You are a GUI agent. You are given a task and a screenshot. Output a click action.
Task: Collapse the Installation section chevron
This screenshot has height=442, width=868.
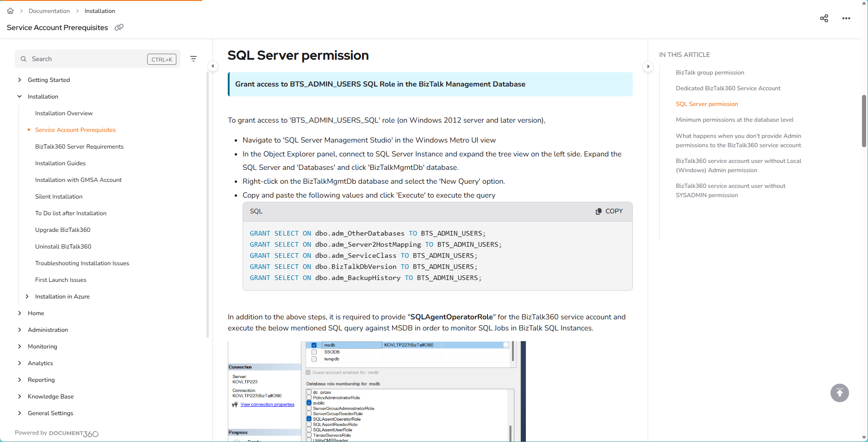[19, 97]
